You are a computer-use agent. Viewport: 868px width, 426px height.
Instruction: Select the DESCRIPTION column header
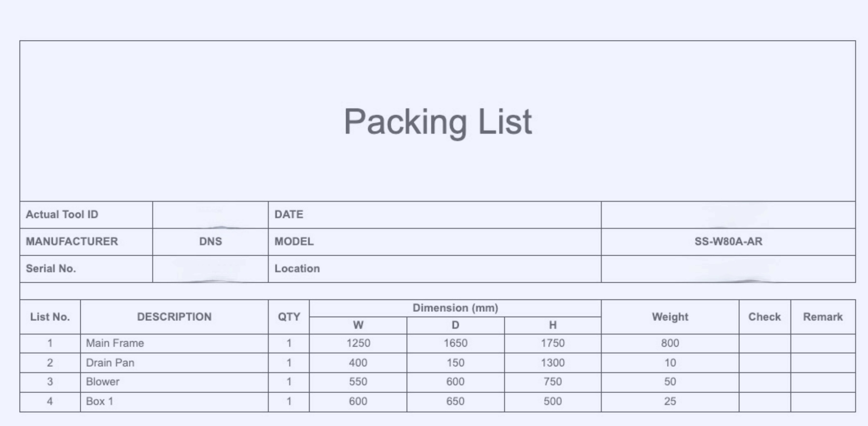(174, 317)
